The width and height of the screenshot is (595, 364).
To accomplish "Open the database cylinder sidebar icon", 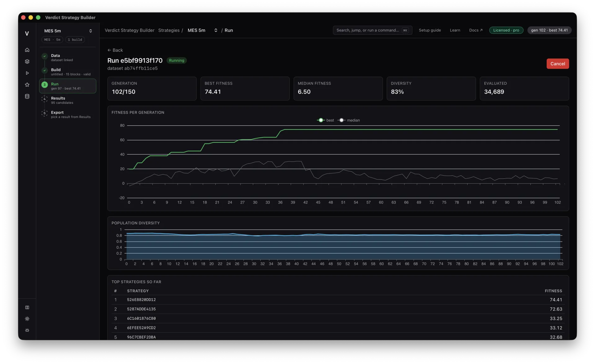I will coord(27,96).
